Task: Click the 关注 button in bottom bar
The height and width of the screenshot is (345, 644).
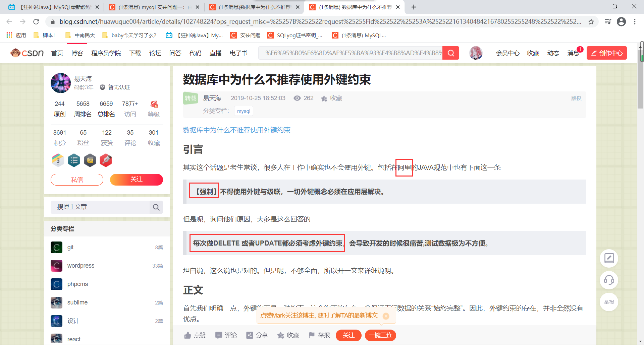Action: tap(348, 335)
